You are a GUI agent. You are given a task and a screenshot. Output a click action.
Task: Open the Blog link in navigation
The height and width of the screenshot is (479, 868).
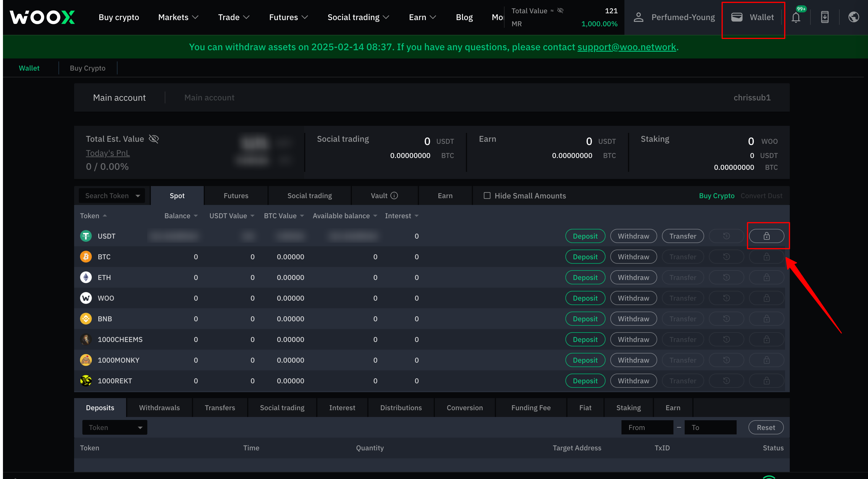[x=464, y=17]
